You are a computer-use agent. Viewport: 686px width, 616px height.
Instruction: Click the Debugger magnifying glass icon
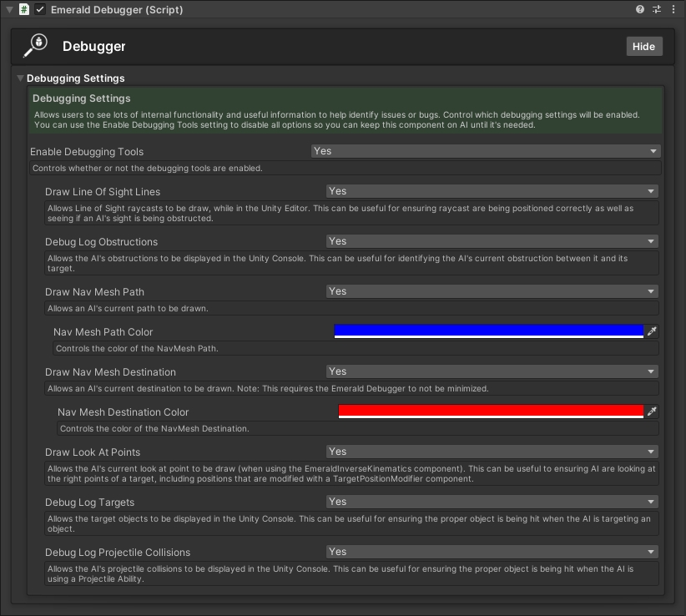click(36, 46)
